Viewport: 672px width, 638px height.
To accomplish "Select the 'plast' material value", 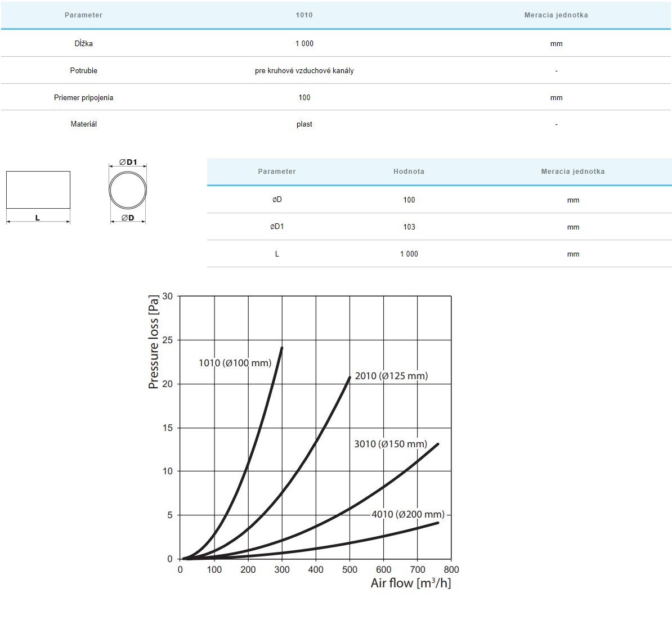I will click(304, 124).
